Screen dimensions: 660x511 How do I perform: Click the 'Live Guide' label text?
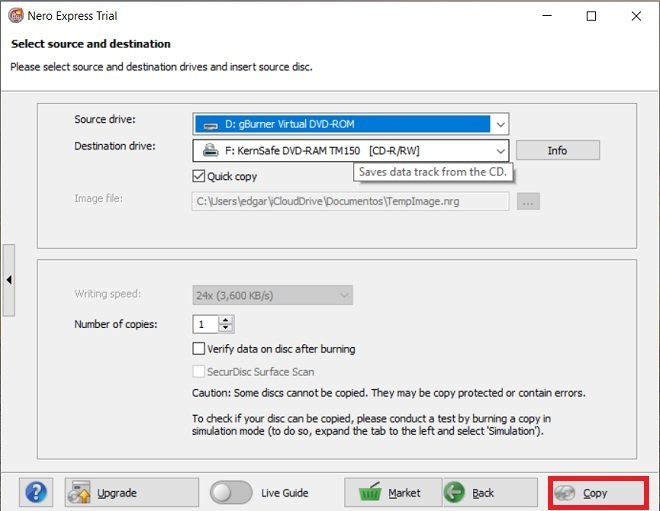coord(285,492)
